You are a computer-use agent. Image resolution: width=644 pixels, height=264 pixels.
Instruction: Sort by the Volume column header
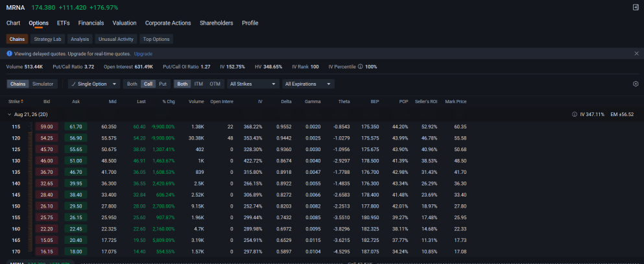pos(197,101)
